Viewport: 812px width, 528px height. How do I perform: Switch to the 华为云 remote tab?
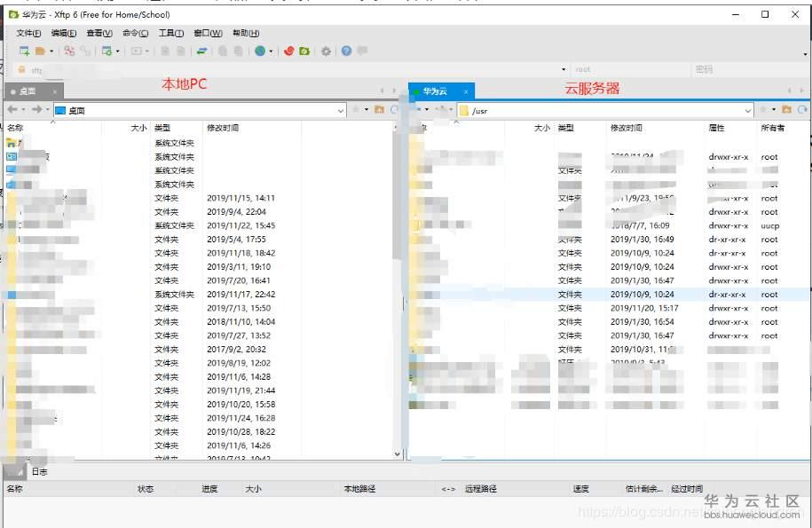pyautogui.click(x=435, y=91)
